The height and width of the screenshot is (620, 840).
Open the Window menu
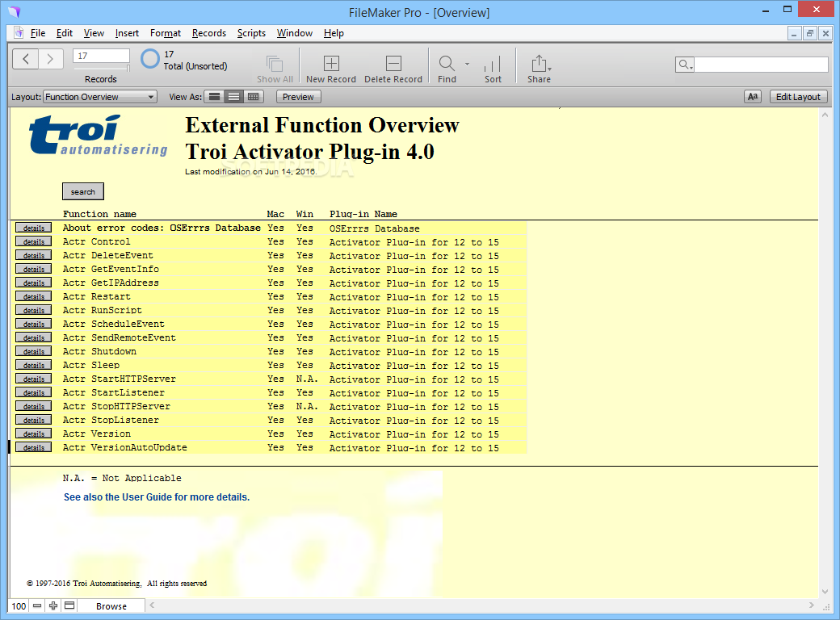point(295,33)
